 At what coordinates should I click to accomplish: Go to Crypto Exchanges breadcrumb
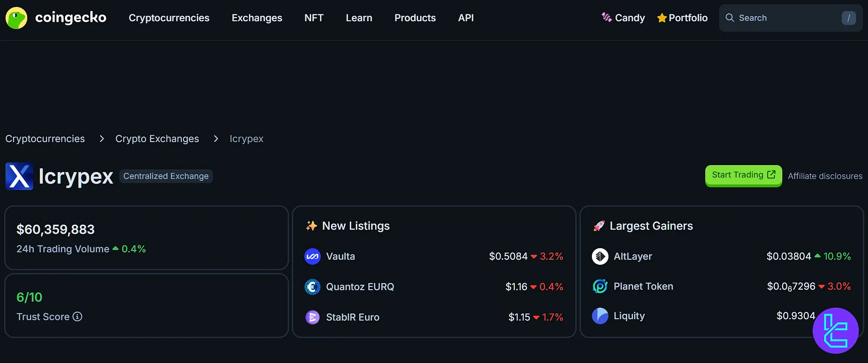(157, 139)
